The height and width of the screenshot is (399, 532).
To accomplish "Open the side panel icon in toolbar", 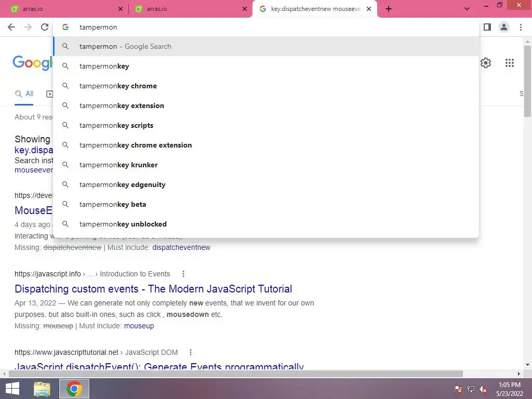I will click(x=487, y=27).
